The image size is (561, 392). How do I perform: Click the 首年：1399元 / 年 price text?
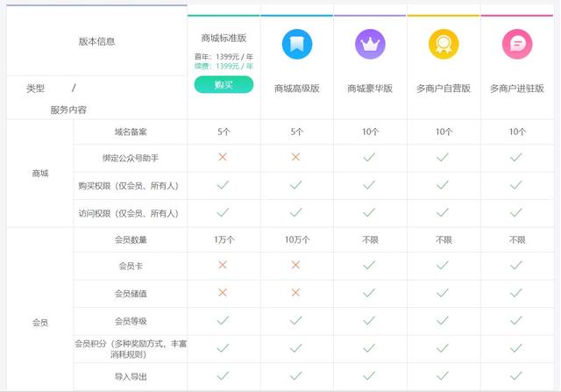click(224, 56)
